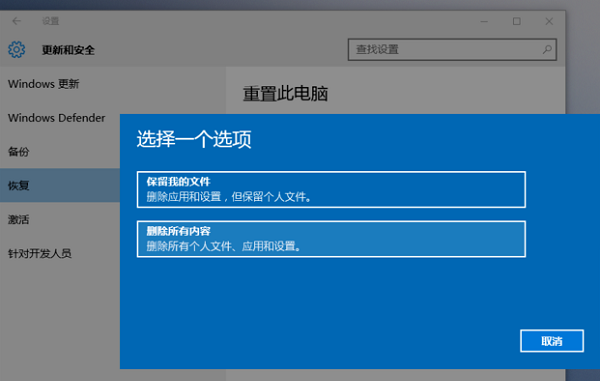This screenshot has height=381, width=600.
Task: Minimize the settings window
Action: click(x=484, y=21)
